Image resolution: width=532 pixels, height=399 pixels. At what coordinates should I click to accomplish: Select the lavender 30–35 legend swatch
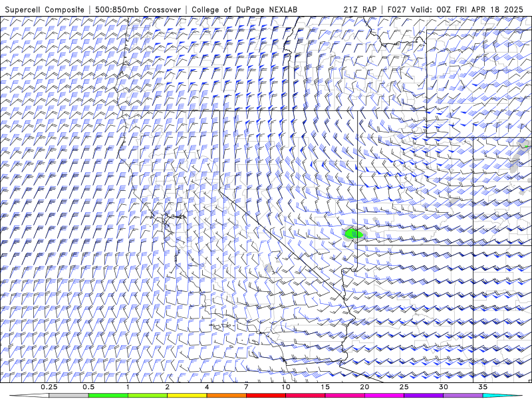(463, 396)
